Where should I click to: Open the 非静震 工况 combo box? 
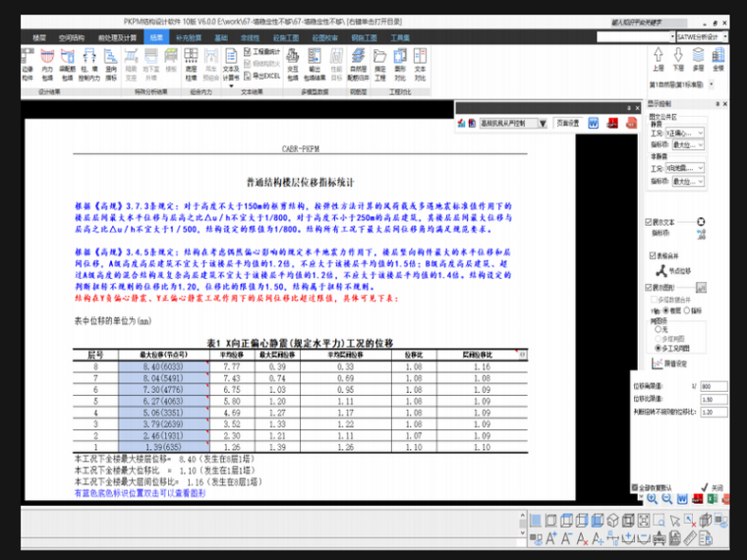pos(684,168)
